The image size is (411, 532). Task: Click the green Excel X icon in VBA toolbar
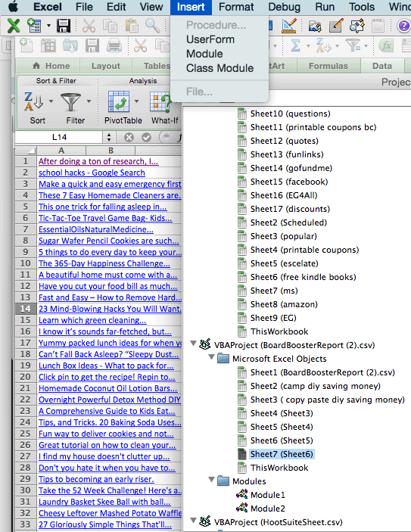(x=13, y=26)
